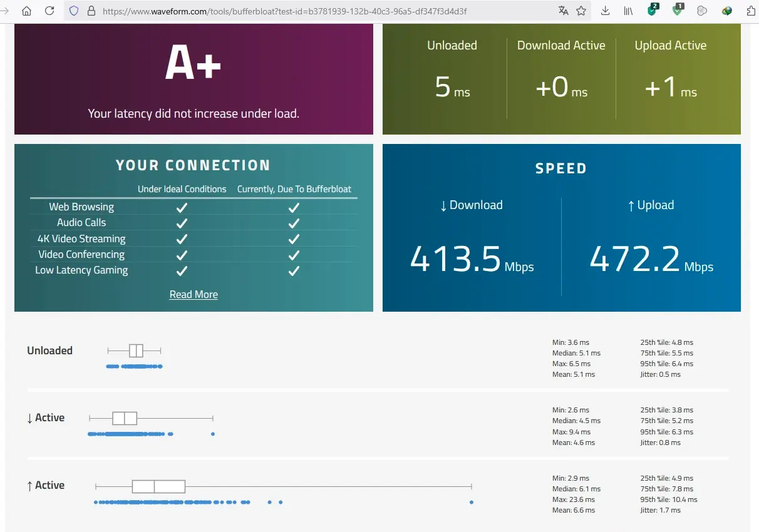Click the waveform.com URL address bar

(x=326, y=11)
